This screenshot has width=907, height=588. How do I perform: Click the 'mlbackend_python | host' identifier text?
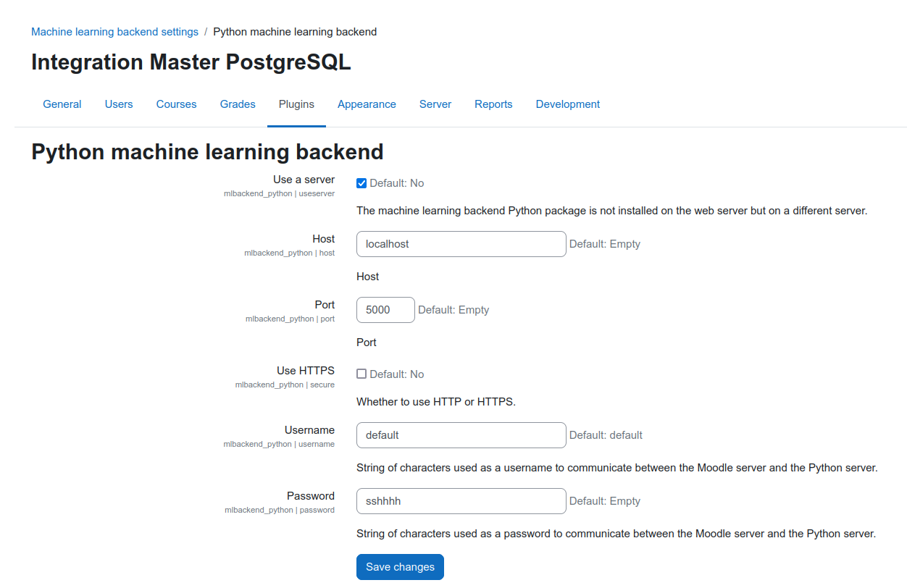[x=289, y=253]
